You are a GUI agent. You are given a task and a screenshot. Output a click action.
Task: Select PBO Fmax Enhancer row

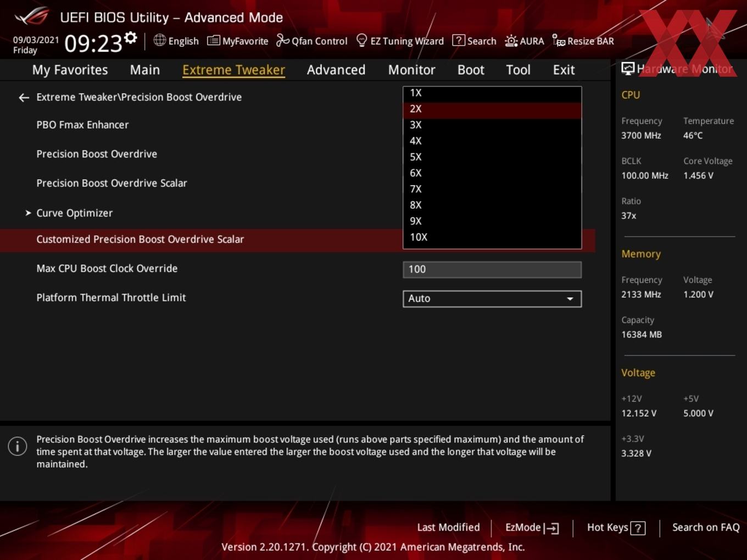[x=82, y=125]
